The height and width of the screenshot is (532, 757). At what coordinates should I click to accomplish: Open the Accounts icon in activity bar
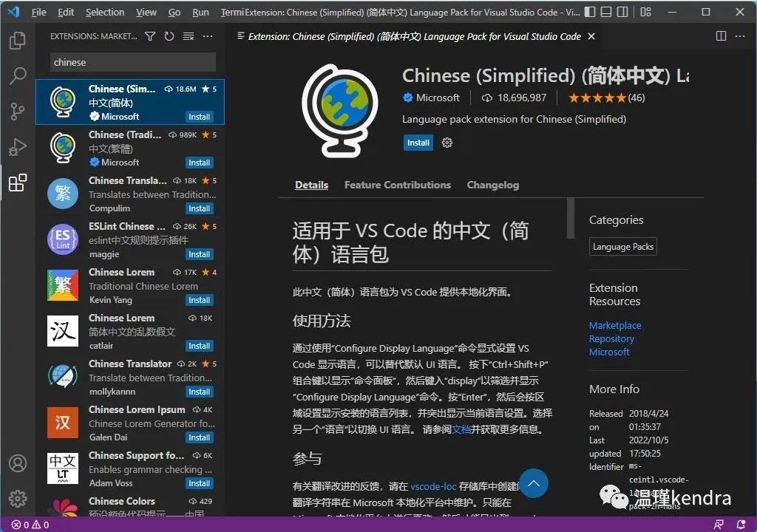pos(18,463)
